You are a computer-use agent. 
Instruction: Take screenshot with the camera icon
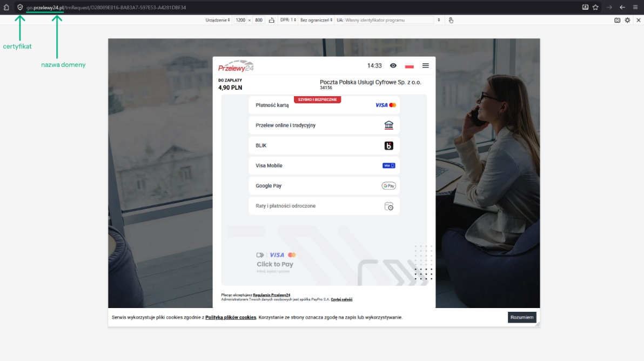(618, 20)
